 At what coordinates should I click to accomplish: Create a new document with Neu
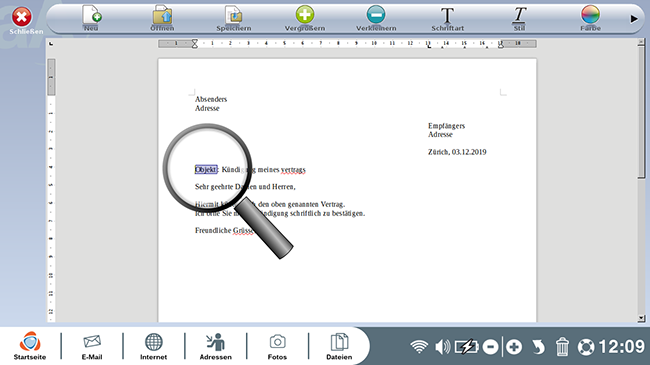tap(92, 18)
